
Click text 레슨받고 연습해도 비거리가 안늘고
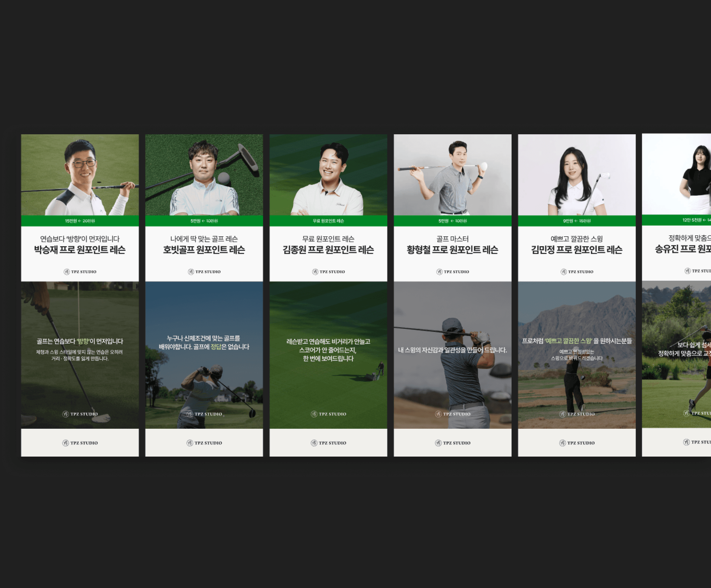click(x=328, y=341)
